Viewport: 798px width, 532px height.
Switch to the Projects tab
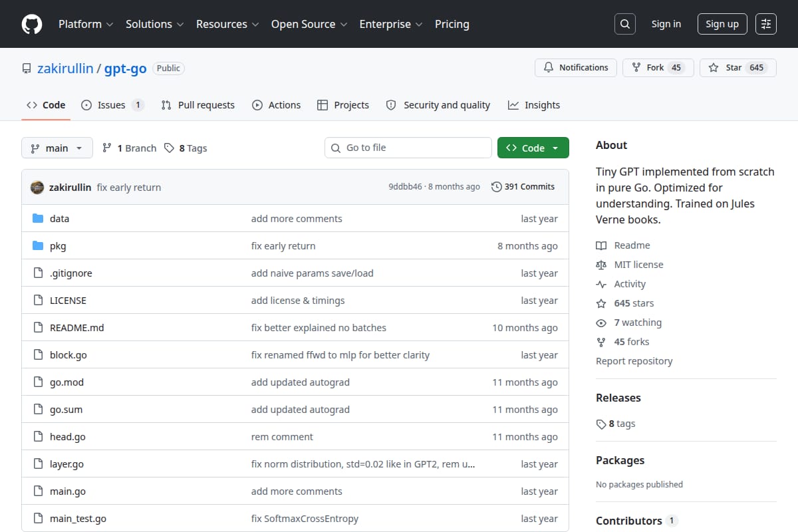(343, 105)
